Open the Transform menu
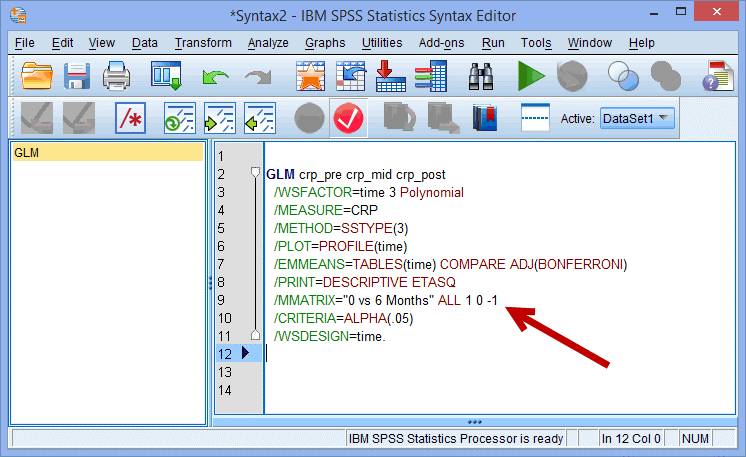The width and height of the screenshot is (746, 457). pyautogui.click(x=203, y=43)
